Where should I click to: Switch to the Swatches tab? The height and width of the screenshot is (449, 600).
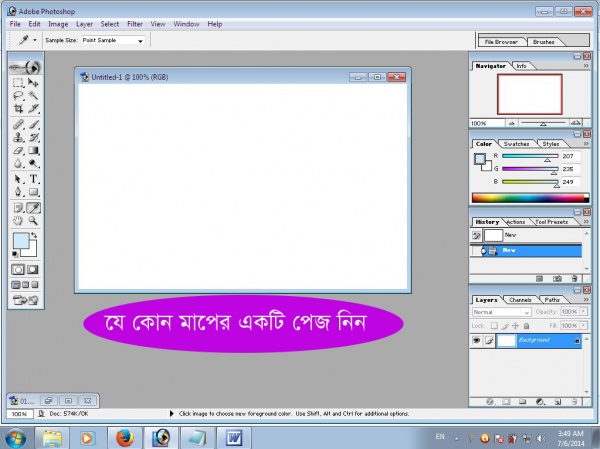516,144
